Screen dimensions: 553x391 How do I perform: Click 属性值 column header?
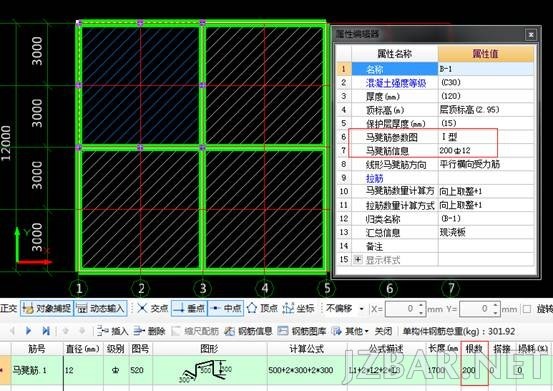coord(486,54)
